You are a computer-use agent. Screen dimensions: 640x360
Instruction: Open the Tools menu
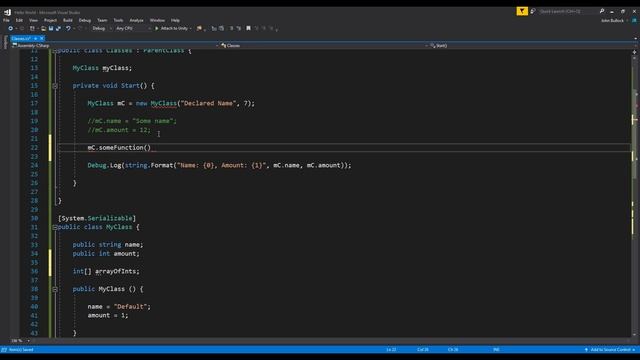[x=118, y=20]
